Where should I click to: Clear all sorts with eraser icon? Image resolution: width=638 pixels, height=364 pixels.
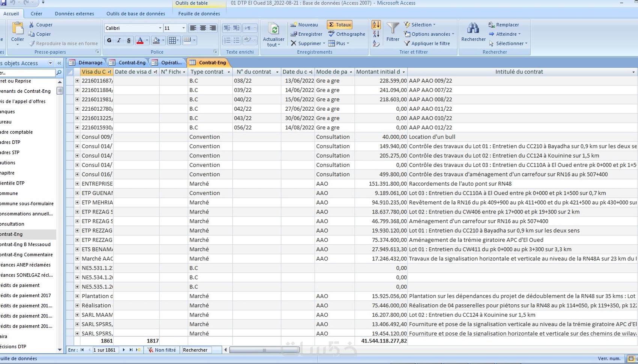click(376, 44)
